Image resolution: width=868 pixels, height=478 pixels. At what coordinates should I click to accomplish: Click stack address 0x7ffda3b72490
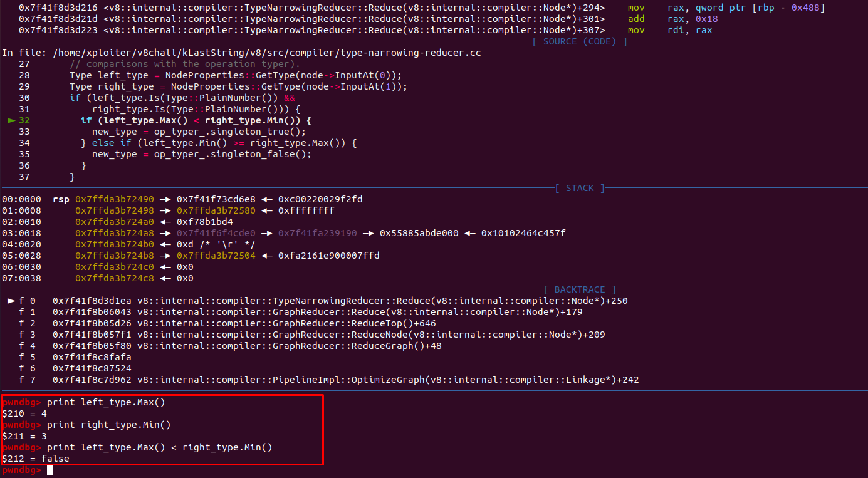tap(115, 199)
